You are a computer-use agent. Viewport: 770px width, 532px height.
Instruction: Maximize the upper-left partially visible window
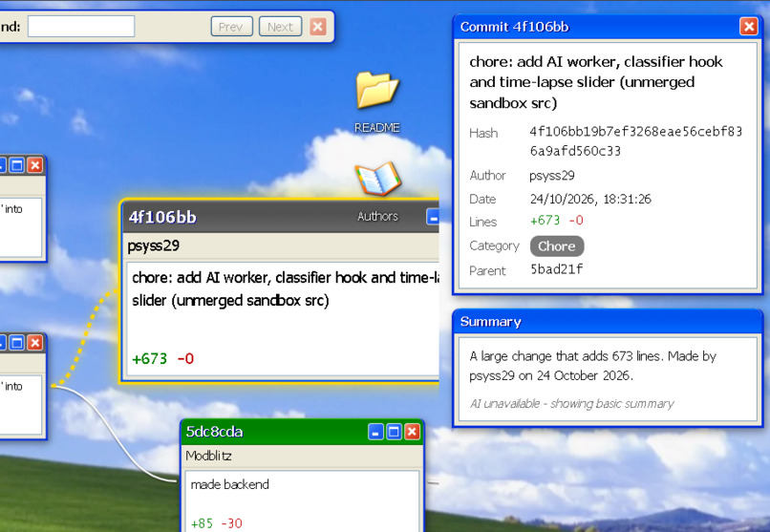[x=17, y=165]
